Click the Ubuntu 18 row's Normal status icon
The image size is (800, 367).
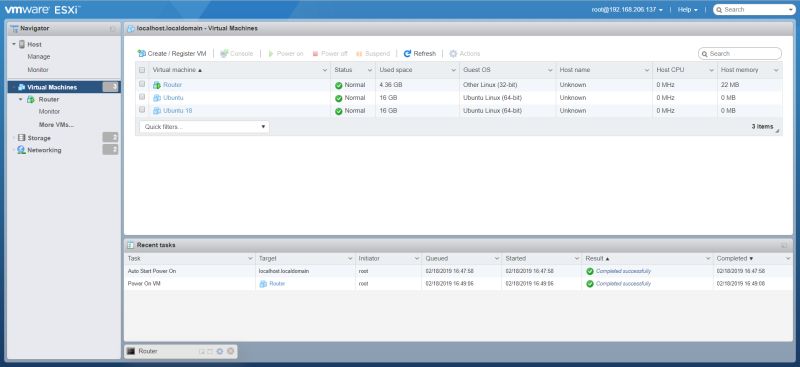tap(338, 111)
